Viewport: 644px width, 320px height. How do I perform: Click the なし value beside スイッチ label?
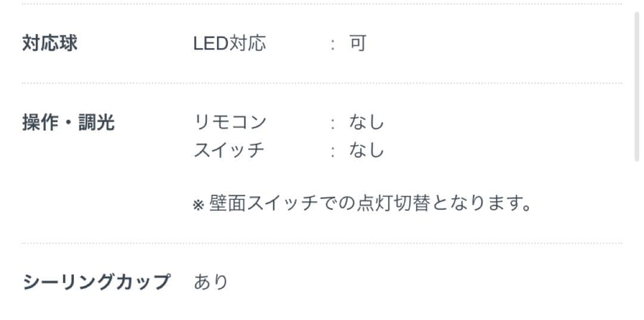click(367, 150)
